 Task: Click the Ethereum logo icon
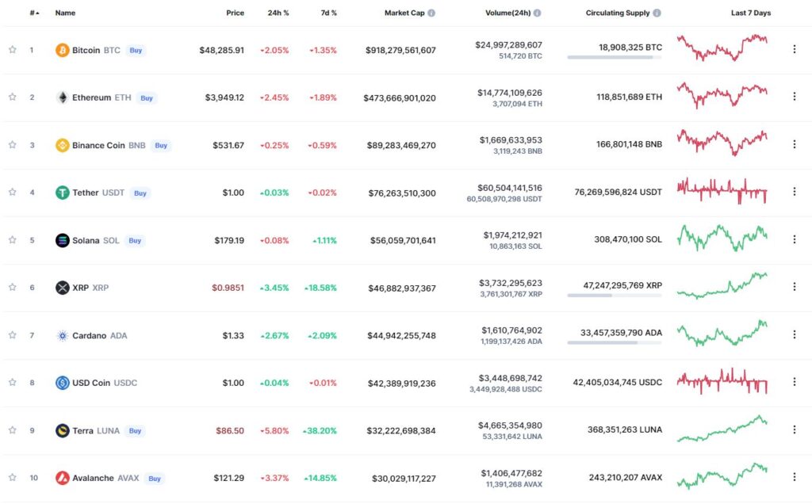[62, 97]
